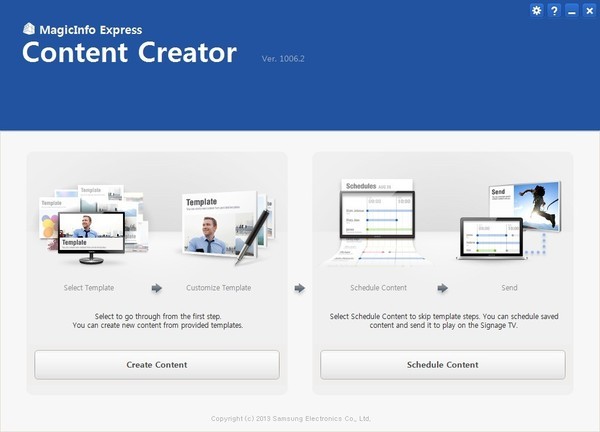600x432 pixels.
Task: Click the question mark help icon
Action: point(554,11)
